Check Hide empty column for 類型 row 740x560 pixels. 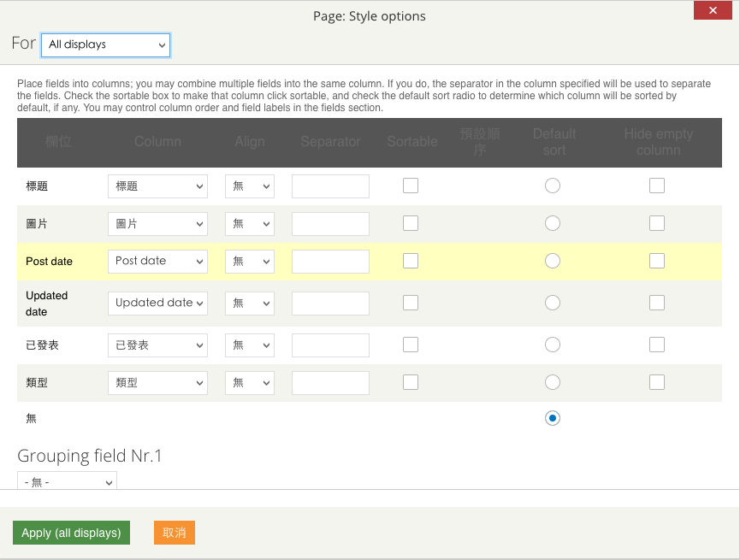657,382
